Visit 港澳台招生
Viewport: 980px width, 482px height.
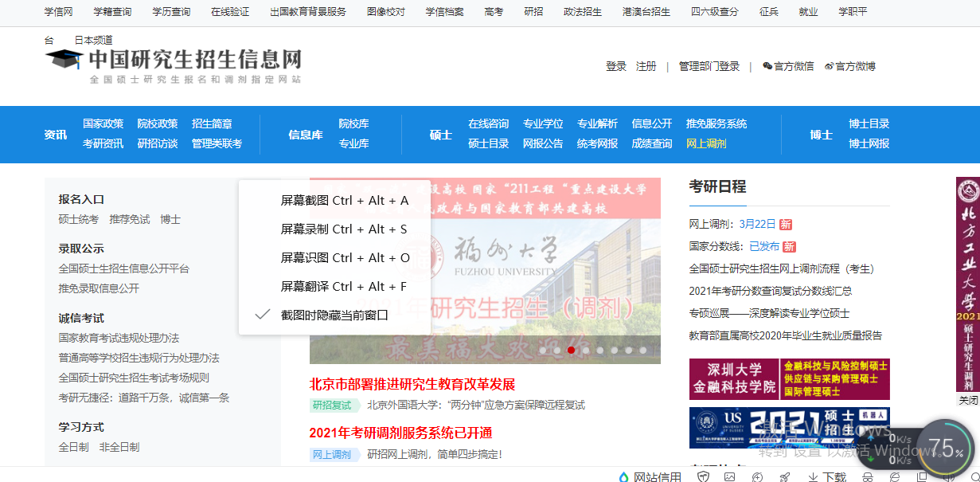click(x=646, y=12)
